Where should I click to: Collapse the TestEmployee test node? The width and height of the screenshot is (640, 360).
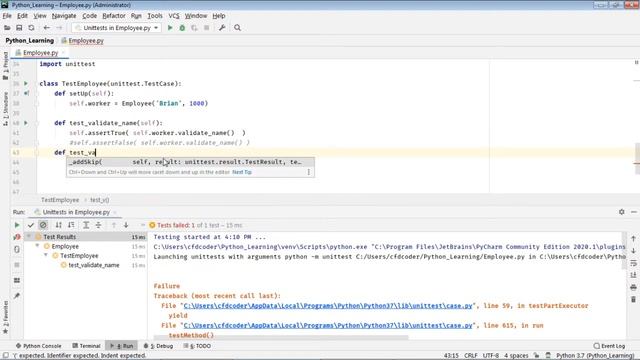[x=46, y=256]
